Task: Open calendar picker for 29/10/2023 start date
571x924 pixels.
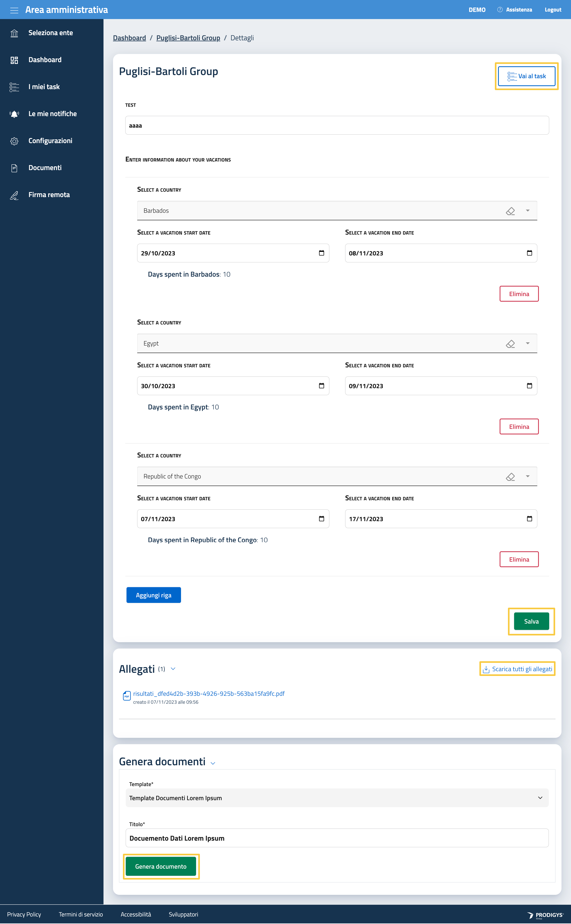Action: tap(321, 253)
